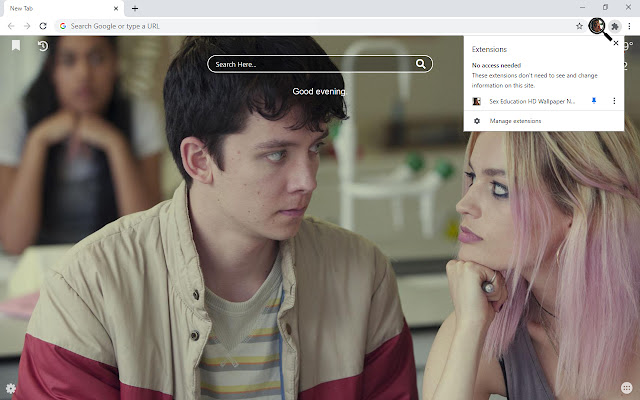The image size is (640, 400).
Task: Click the Sex Education extension toolbar icon
Action: click(x=596, y=26)
